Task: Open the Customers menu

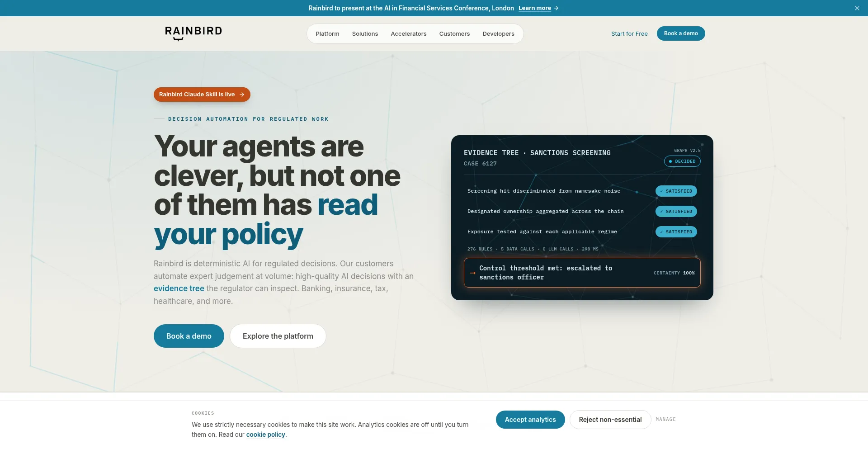Action: point(454,34)
